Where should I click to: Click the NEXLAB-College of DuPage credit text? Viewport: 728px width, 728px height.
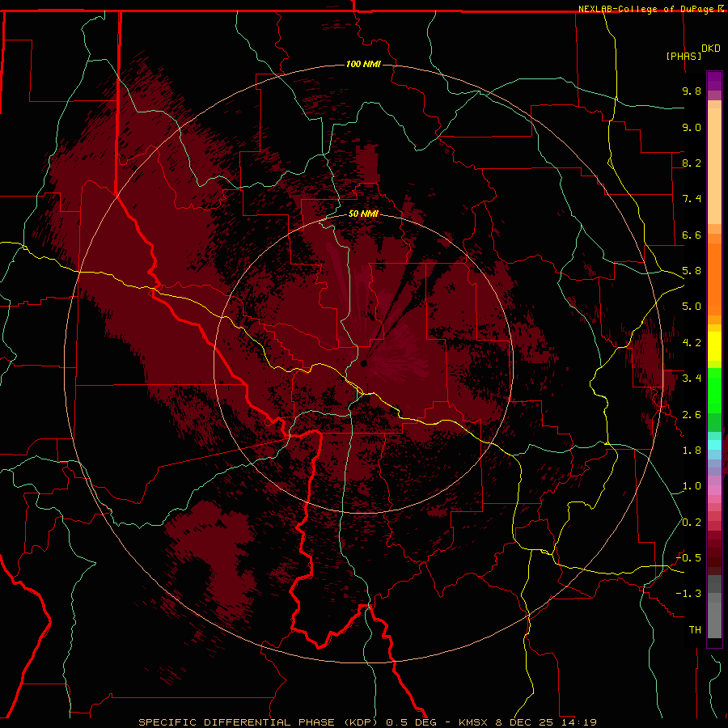coord(647,9)
